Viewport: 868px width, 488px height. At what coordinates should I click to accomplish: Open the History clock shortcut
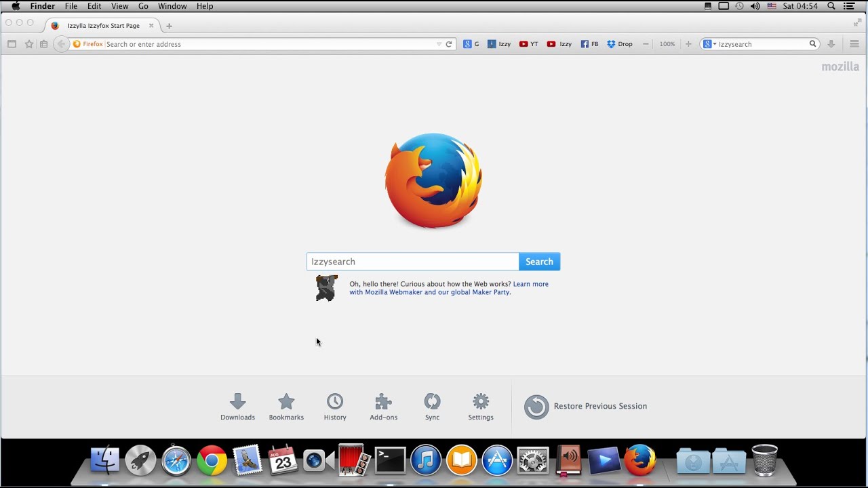335,407
